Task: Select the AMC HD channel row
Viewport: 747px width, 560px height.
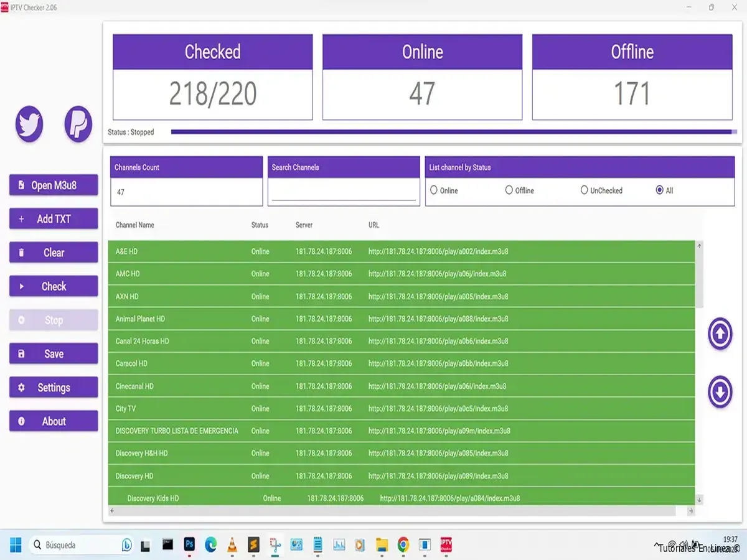Action: pos(402,274)
